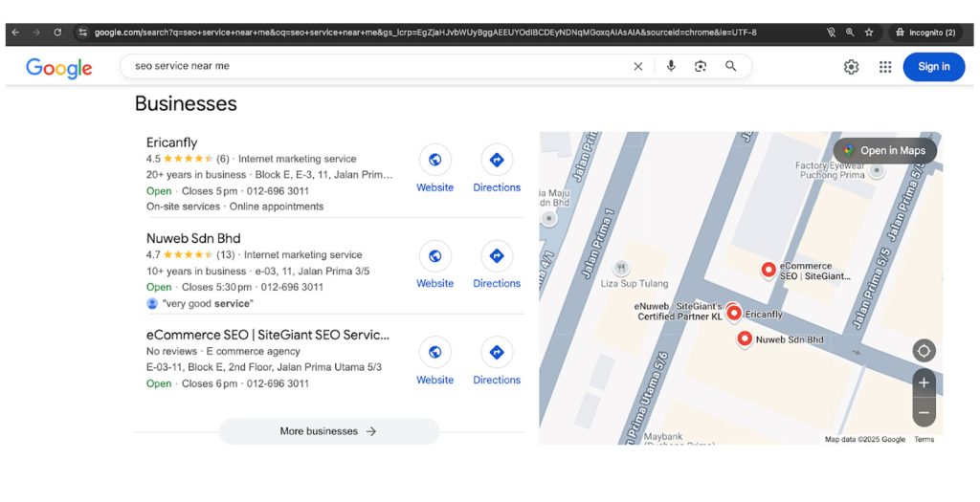Open the Incognito (2) profile button
The height and width of the screenshot is (502, 980).
(x=925, y=33)
